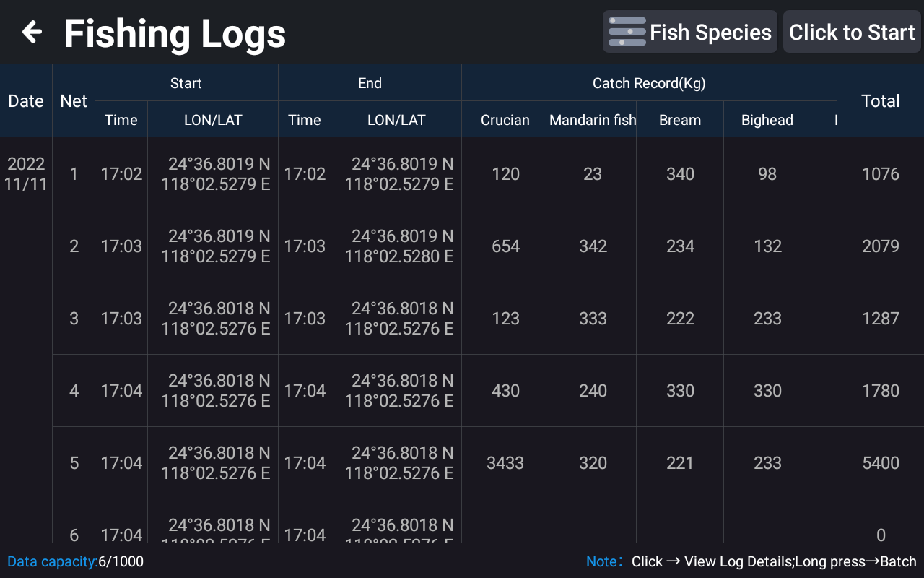Click the Bighead column header
Image resolution: width=924 pixels, height=578 pixels.
click(x=767, y=120)
